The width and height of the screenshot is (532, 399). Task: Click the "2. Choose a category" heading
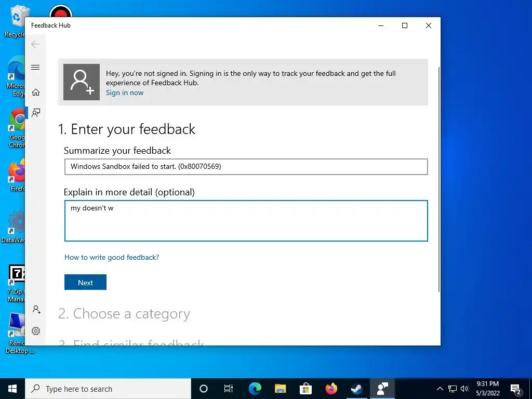(124, 313)
